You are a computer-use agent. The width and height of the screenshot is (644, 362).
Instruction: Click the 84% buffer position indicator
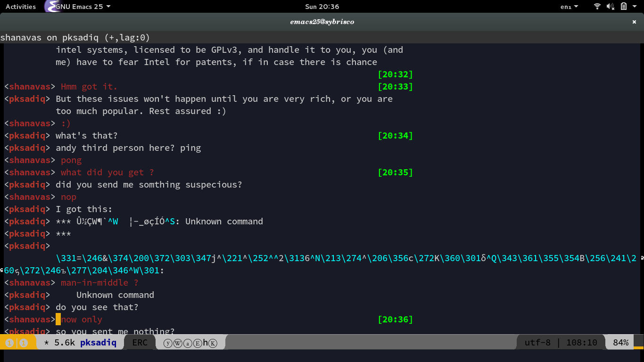tap(621, 343)
